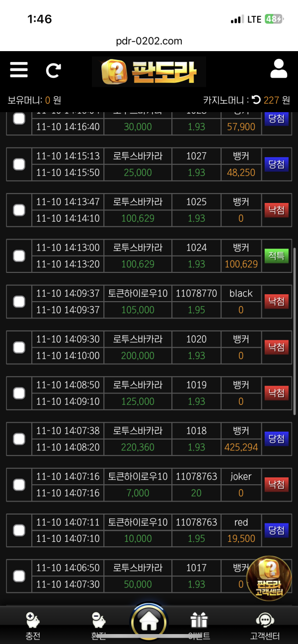Open the hamburger menu icon
Screen dimensions: 298x644
(19, 69)
